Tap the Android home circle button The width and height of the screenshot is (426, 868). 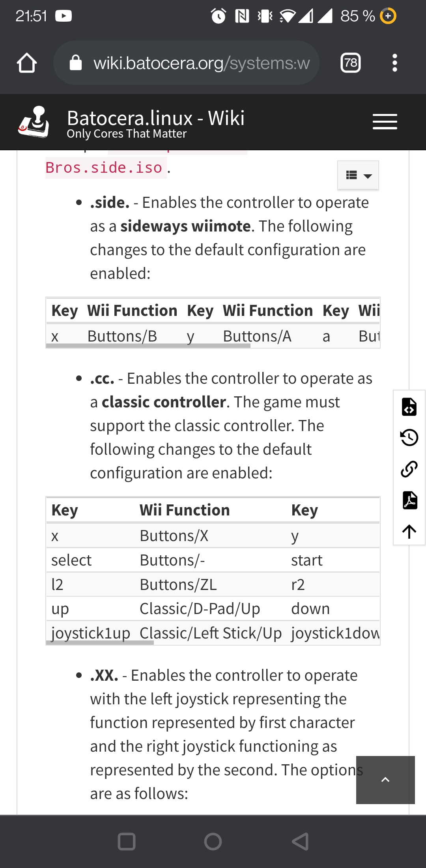(x=213, y=842)
